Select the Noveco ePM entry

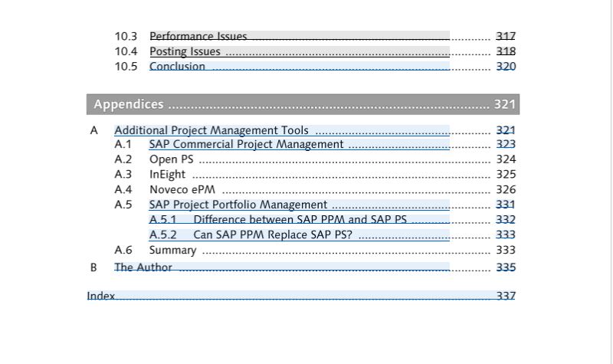pos(182,189)
